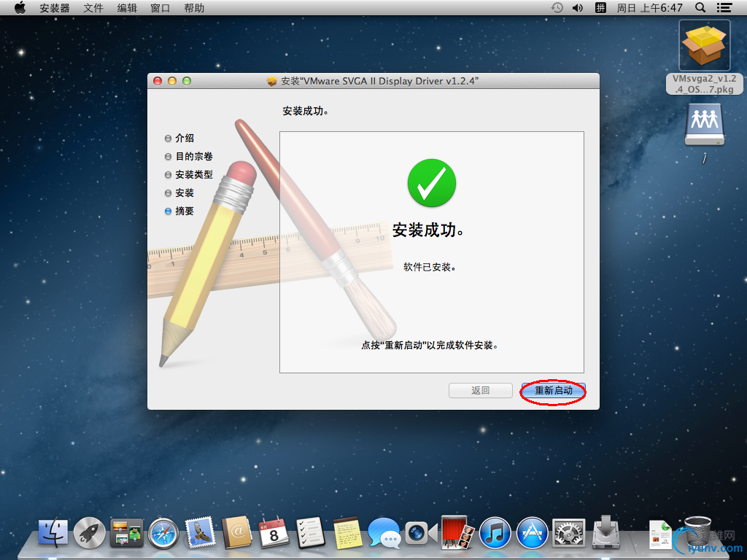Open the App Store icon
The width and height of the screenshot is (747, 560).
pos(532,532)
